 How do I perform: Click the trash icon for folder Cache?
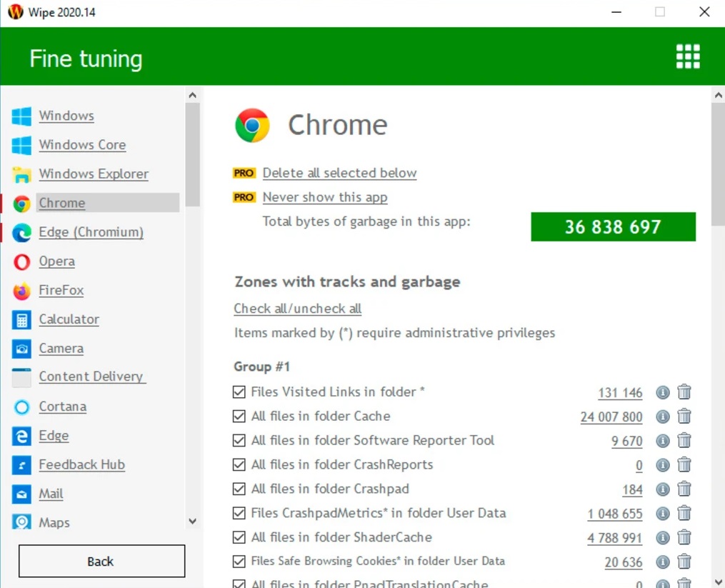684,417
